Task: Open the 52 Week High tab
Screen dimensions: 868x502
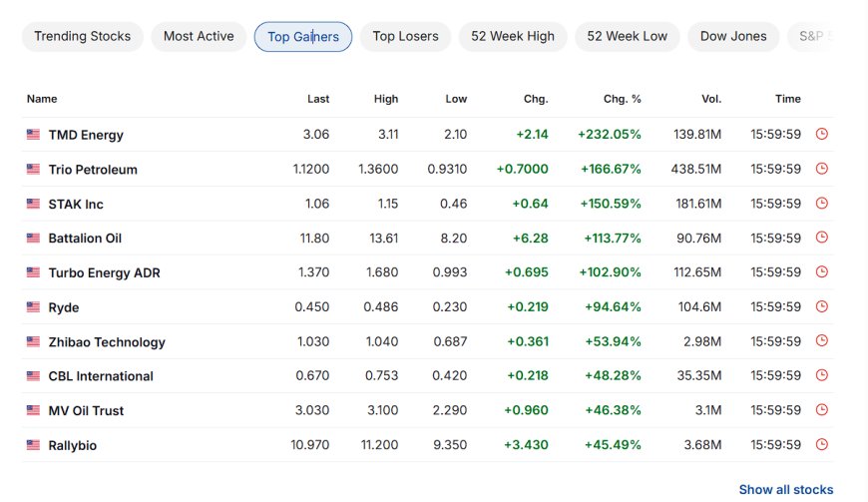Action: click(513, 37)
